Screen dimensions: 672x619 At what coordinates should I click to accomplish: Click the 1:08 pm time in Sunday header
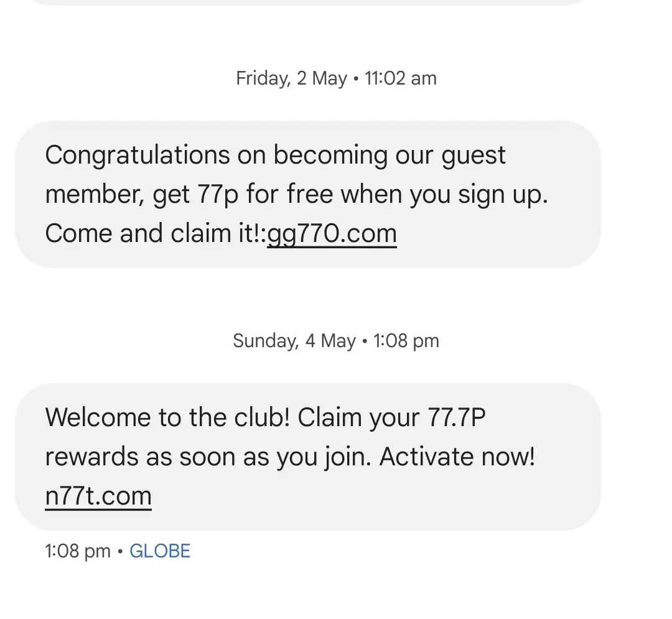tap(406, 341)
